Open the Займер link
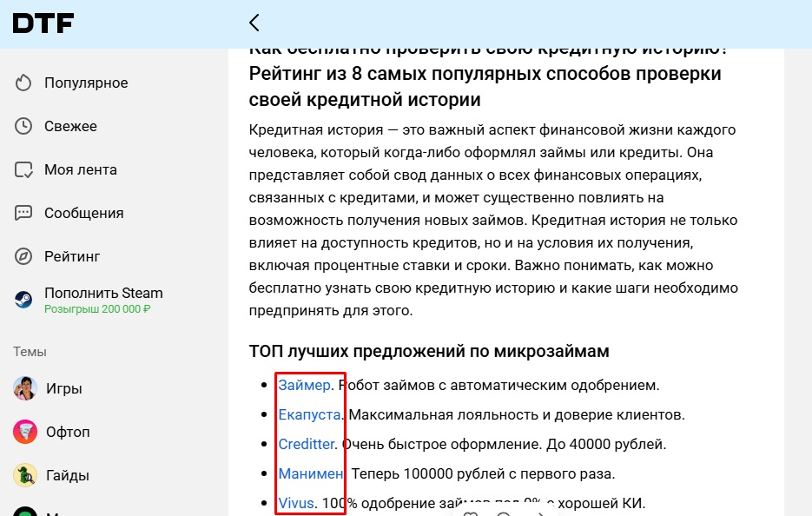812x516 pixels. click(x=305, y=386)
